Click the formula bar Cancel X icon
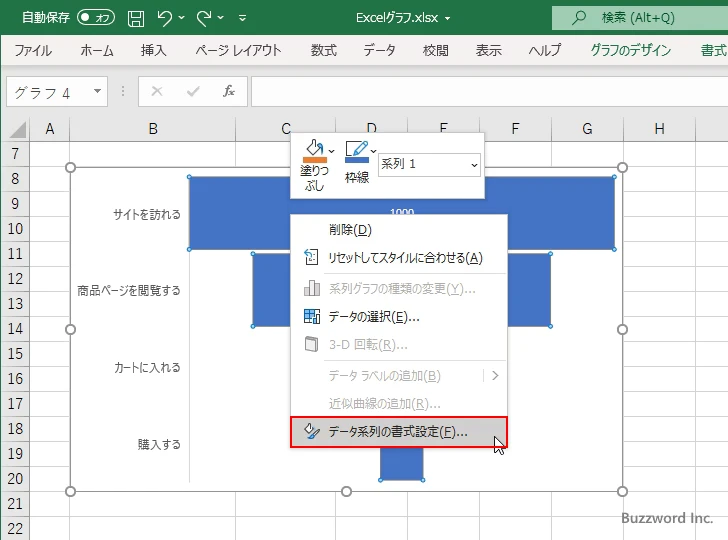The image size is (728, 540). [157, 91]
